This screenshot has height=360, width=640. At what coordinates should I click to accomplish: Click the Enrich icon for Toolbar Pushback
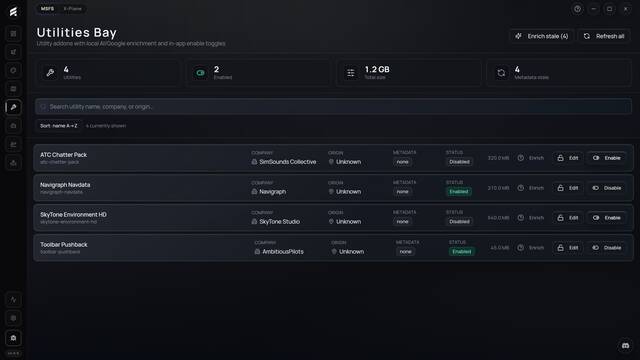point(521,248)
